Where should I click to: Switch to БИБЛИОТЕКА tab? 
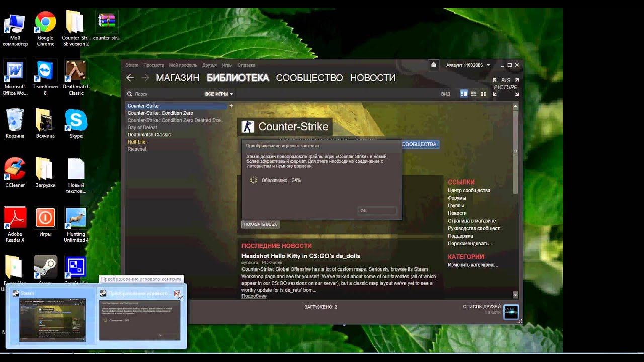238,78
